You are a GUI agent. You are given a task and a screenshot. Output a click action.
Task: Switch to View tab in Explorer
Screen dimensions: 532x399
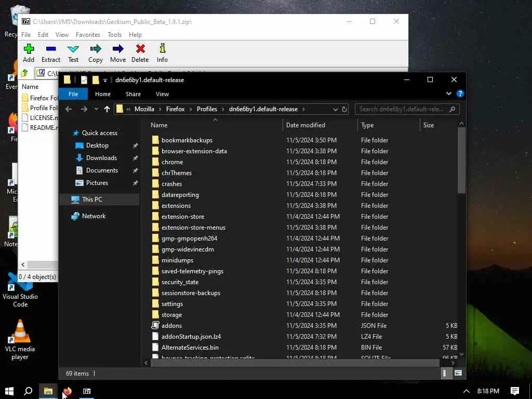[162, 94]
